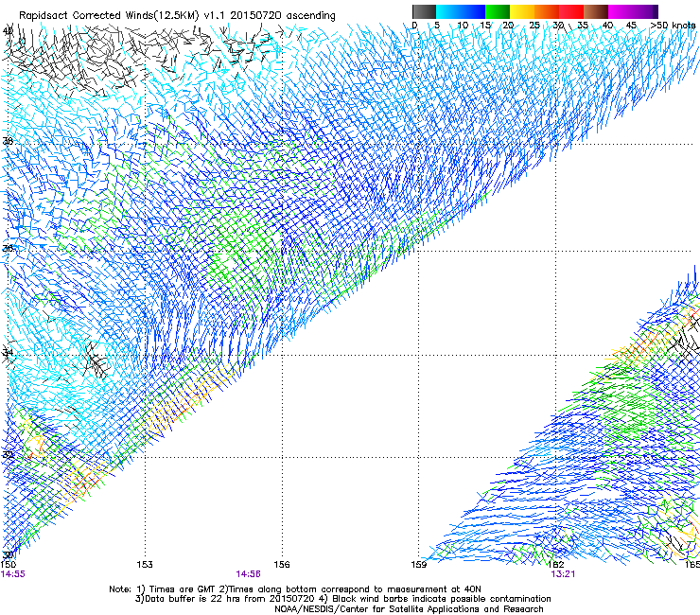Click the NOAA/NESDIS credit line
Screen dimensions: 700x615
[409, 609]
